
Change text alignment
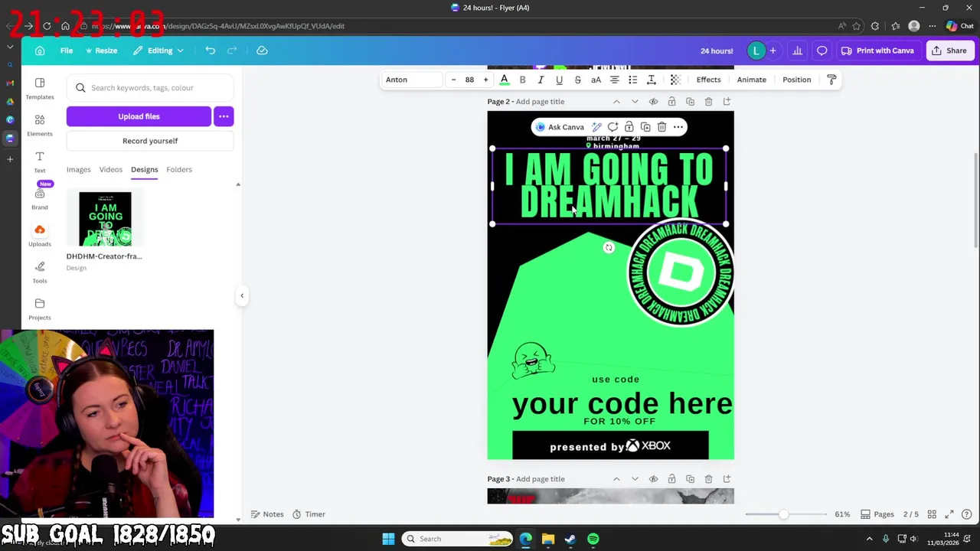pyautogui.click(x=614, y=80)
